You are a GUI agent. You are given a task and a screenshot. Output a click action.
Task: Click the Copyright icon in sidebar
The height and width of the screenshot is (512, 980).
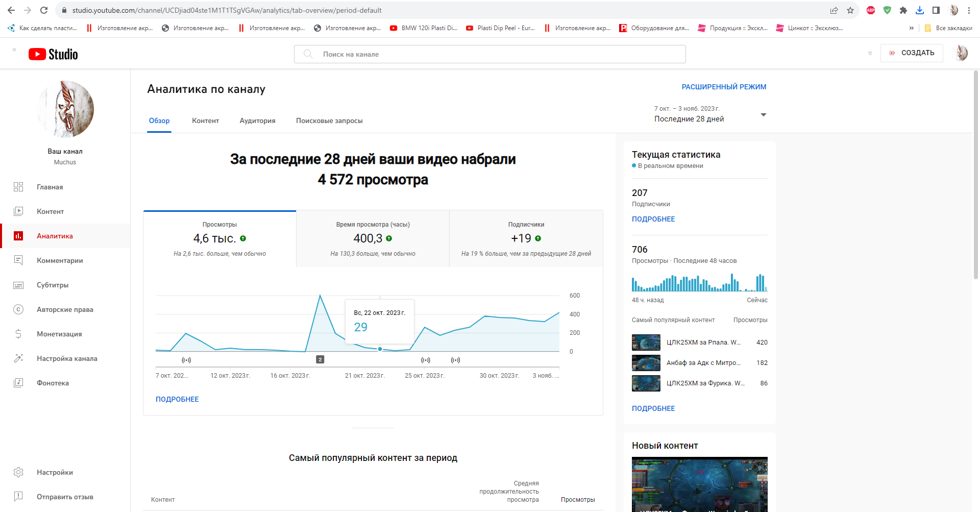click(18, 309)
